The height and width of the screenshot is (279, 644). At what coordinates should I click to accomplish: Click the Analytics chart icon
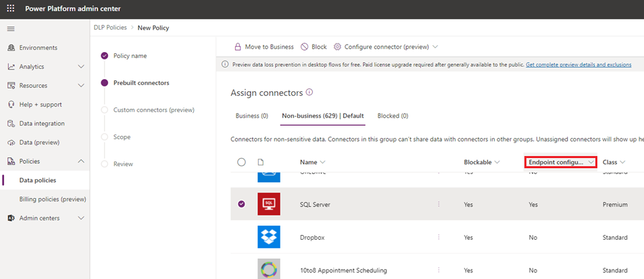coord(11,66)
